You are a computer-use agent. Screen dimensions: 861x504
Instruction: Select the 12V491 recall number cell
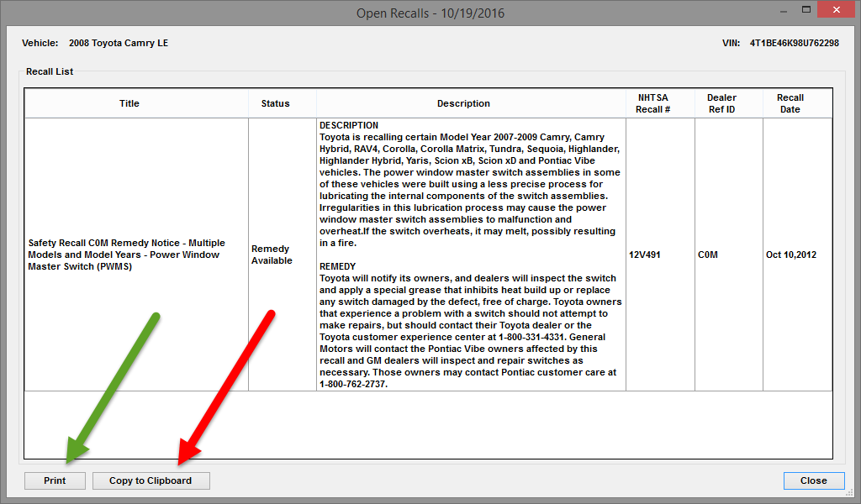point(660,255)
